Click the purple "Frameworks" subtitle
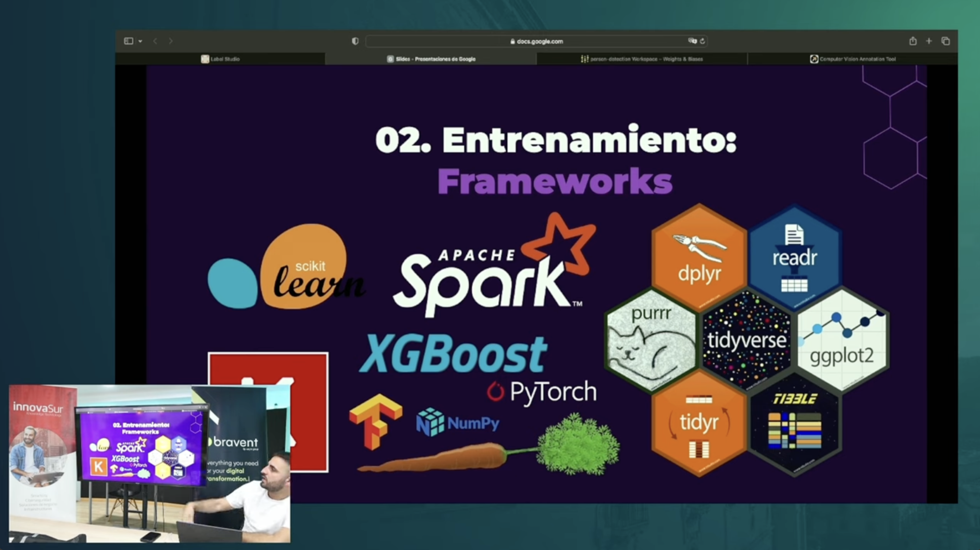980x550 pixels. [x=555, y=181]
